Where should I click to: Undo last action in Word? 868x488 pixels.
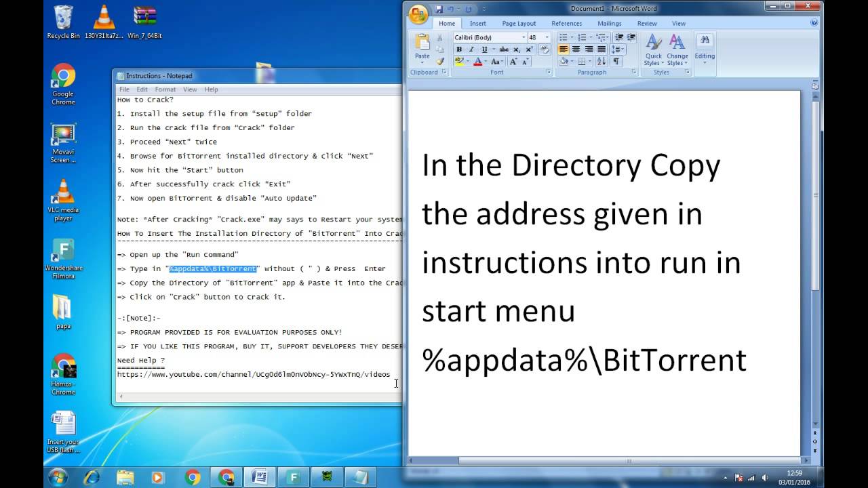click(450, 9)
